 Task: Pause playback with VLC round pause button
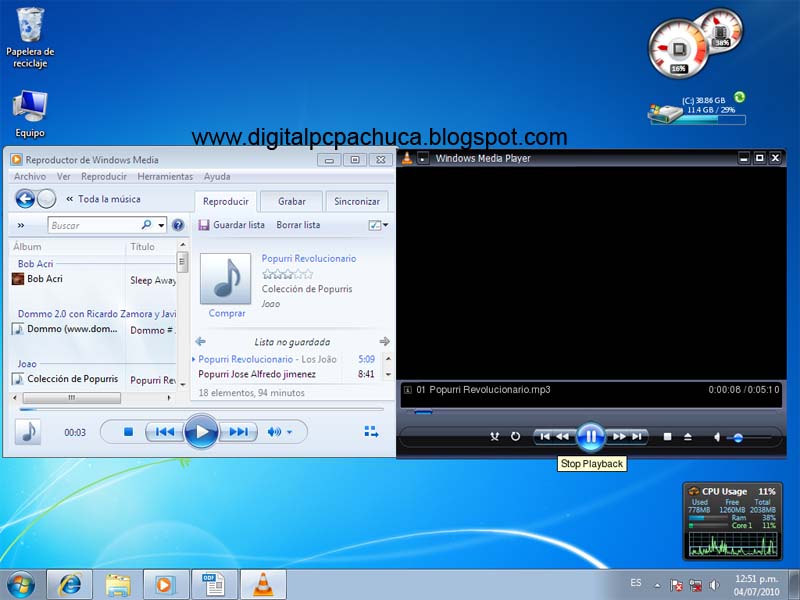591,437
